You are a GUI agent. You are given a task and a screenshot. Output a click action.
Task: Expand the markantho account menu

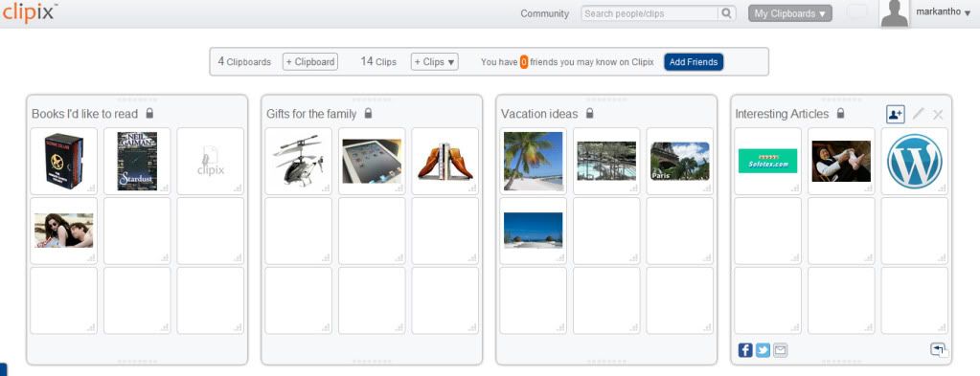944,12
